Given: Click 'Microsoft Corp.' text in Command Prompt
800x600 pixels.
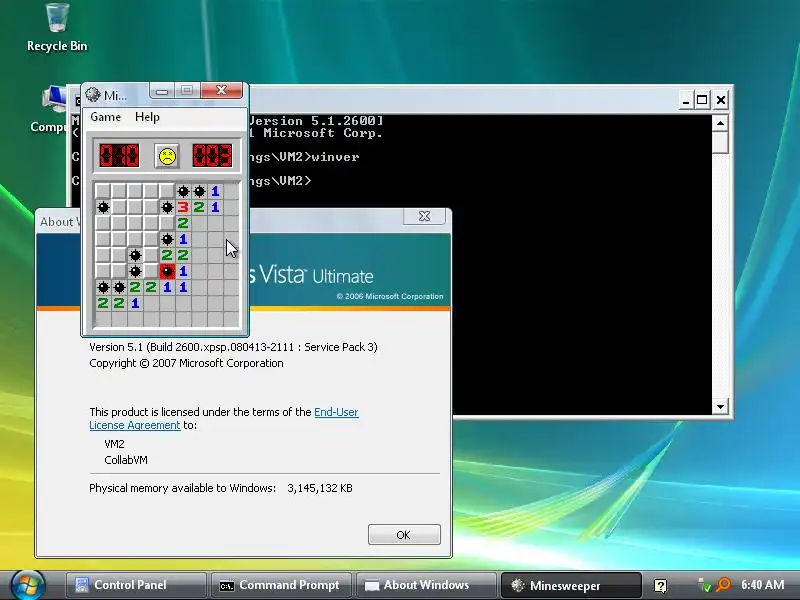Looking at the screenshot, I should coord(323,133).
